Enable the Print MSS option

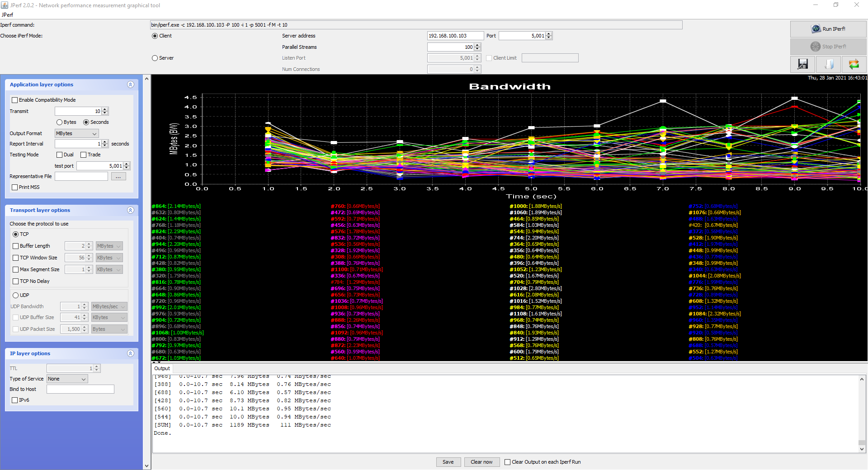14,187
